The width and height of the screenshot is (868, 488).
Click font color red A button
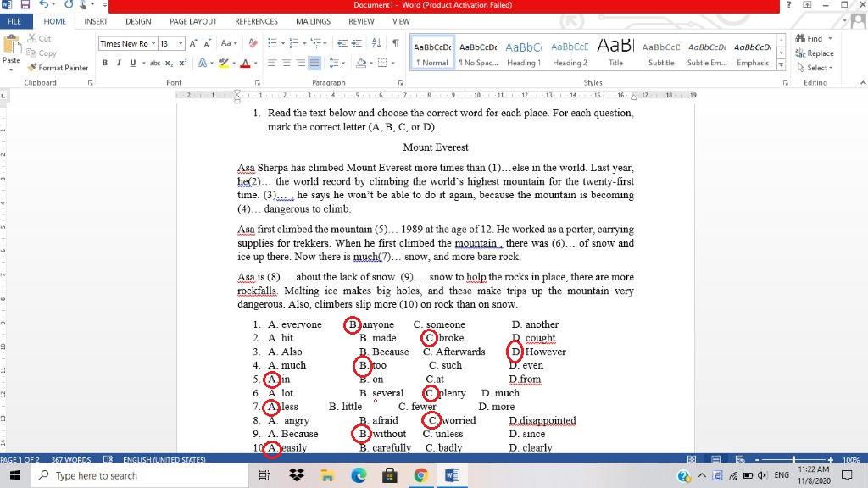(245, 63)
